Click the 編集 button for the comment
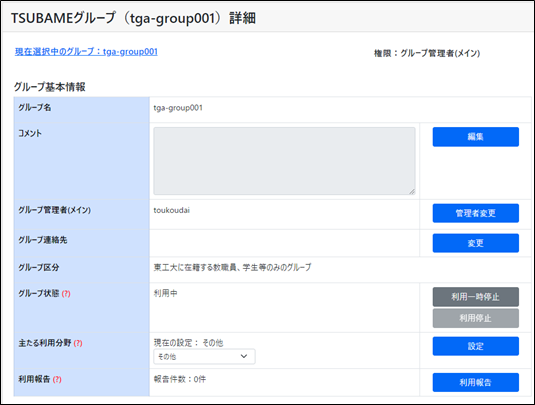 476,137
